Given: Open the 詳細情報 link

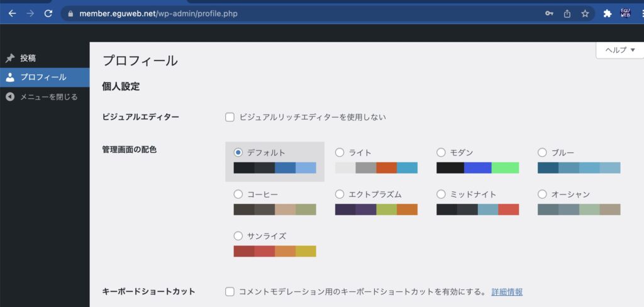Looking at the screenshot, I should pyautogui.click(x=507, y=292).
